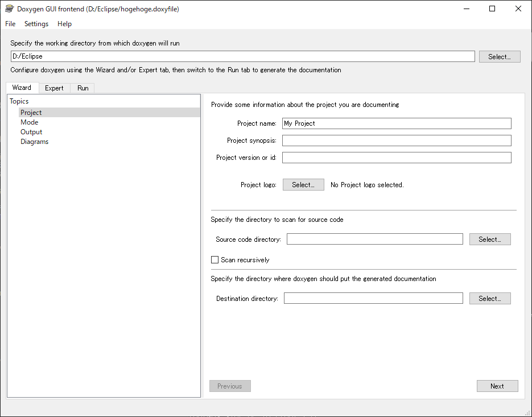The image size is (532, 417).
Task: Select the Diagrams topic in tree
Action: click(x=34, y=142)
